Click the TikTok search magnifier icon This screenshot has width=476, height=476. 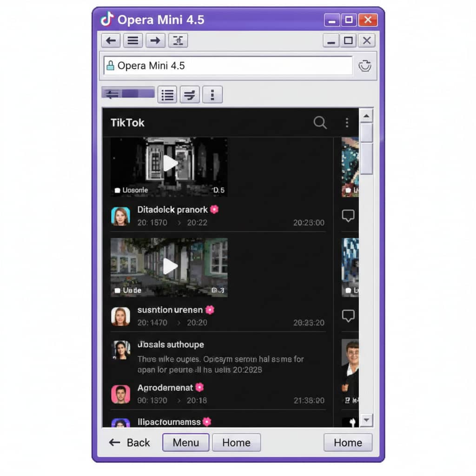pyautogui.click(x=320, y=123)
